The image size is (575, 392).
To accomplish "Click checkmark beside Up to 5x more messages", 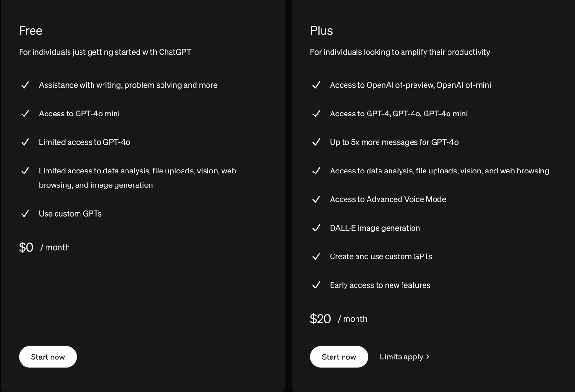I will (x=316, y=142).
